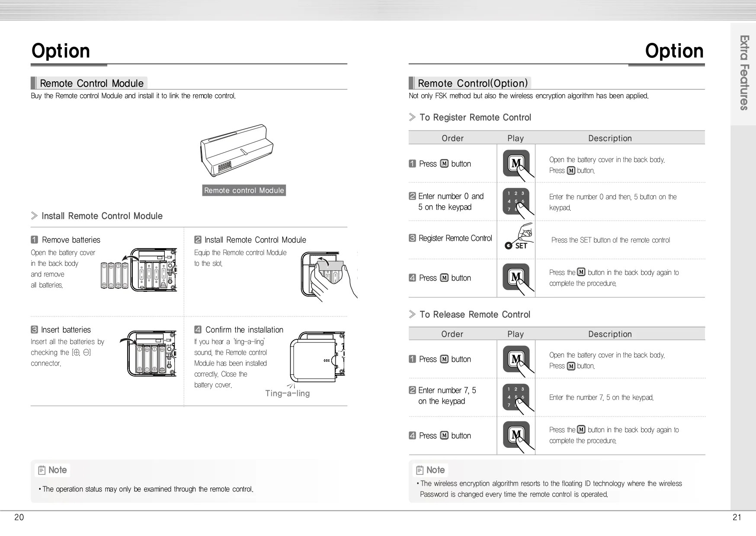Click 'Buy the Remote control Module' instruction sentence

click(133, 96)
